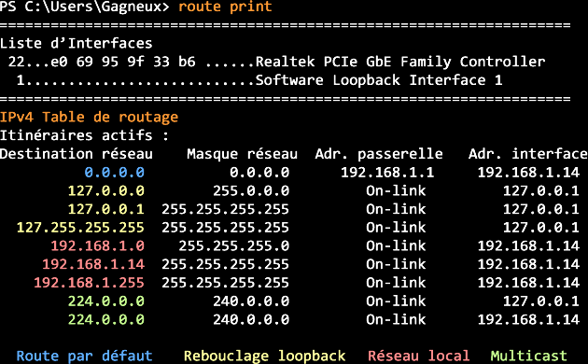Click the gateway address 192.168.1.1

click(x=387, y=173)
